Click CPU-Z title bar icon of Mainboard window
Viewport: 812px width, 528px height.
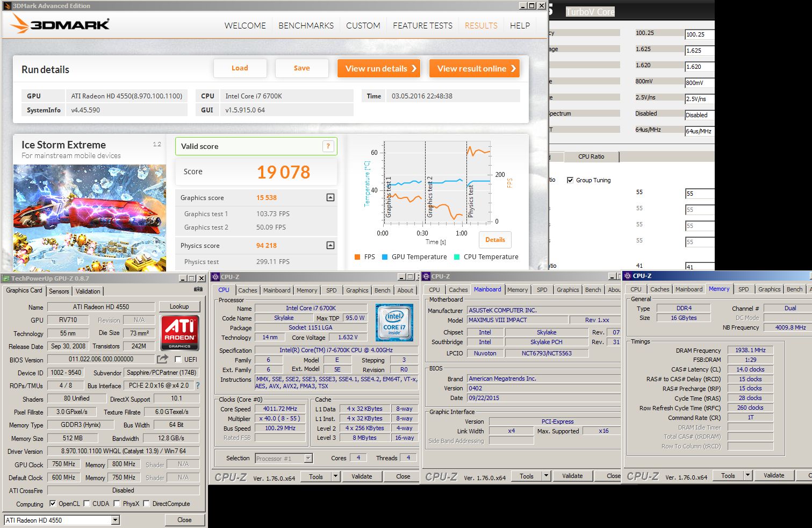click(x=427, y=276)
